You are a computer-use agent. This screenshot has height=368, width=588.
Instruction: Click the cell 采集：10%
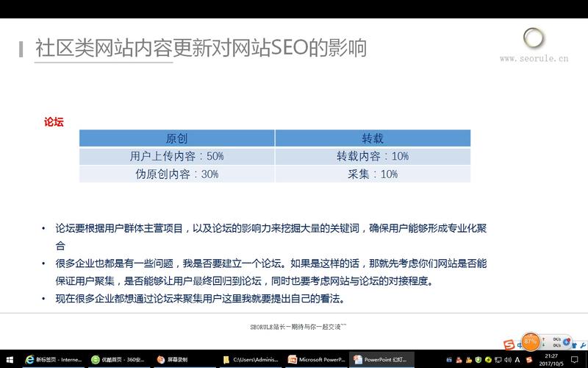point(373,174)
